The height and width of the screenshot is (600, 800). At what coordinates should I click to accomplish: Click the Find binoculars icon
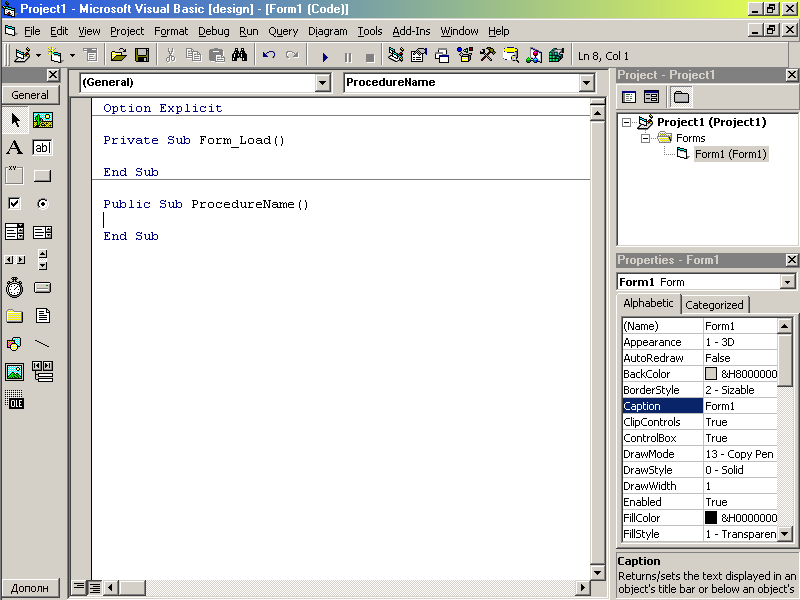(239, 55)
